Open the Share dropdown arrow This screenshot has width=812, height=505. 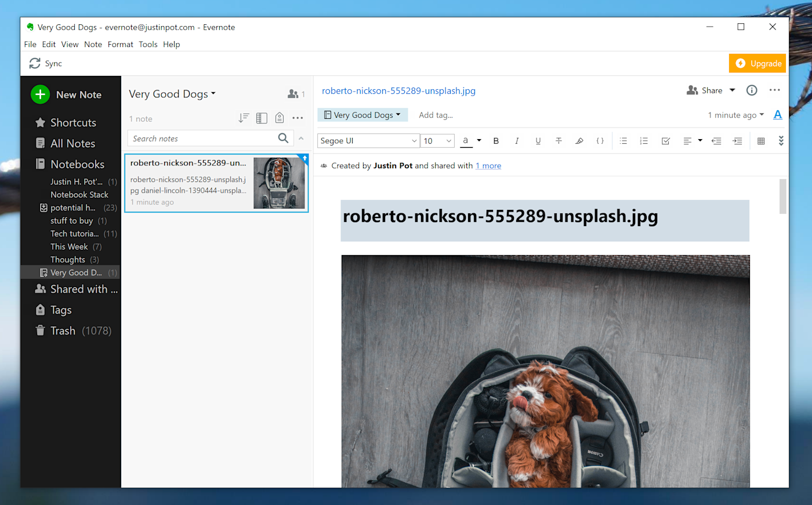(732, 90)
